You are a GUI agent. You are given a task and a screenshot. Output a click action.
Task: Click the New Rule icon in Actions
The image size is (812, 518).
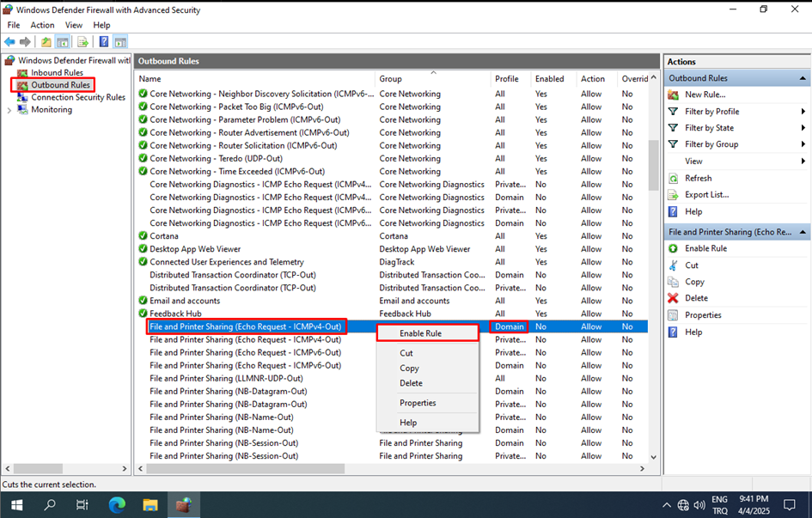click(x=673, y=94)
